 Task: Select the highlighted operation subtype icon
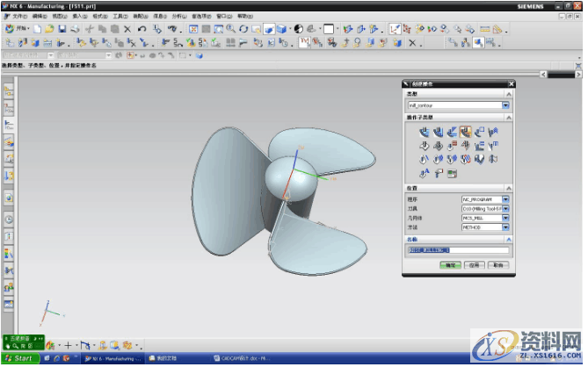tap(465, 133)
